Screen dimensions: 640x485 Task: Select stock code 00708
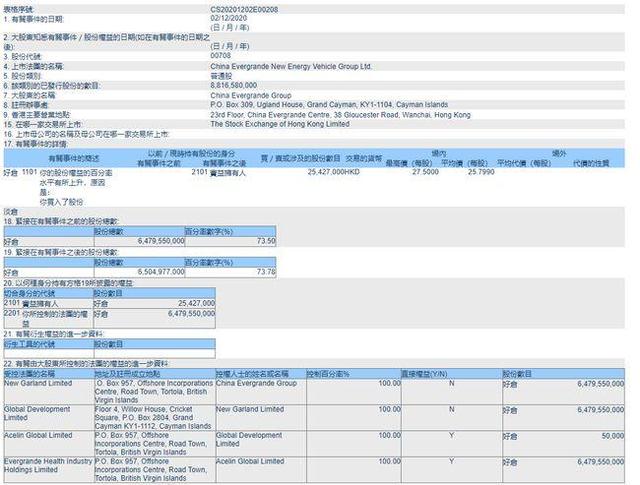click(x=220, y=56)
